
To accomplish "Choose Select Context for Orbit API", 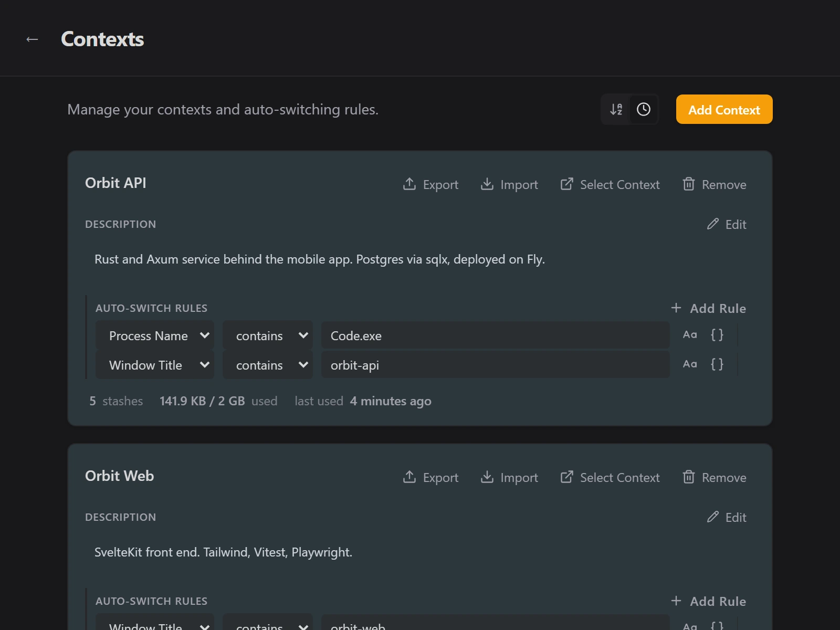I will click(x=610, y=184).
